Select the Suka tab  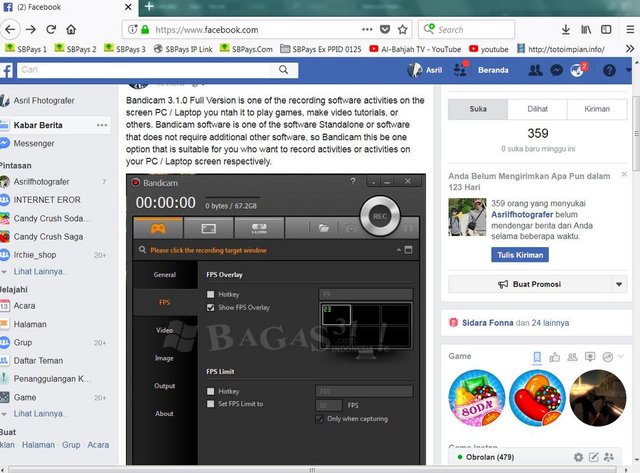coord(478,109)
